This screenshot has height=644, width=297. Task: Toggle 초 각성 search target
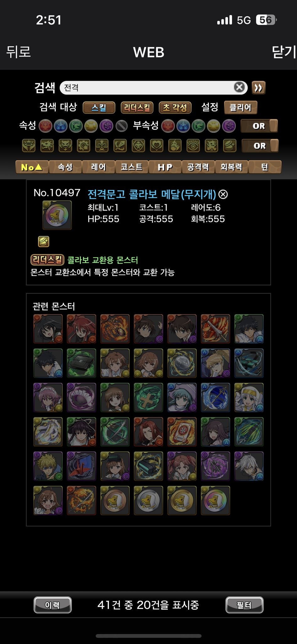click(x=175, y=108)
